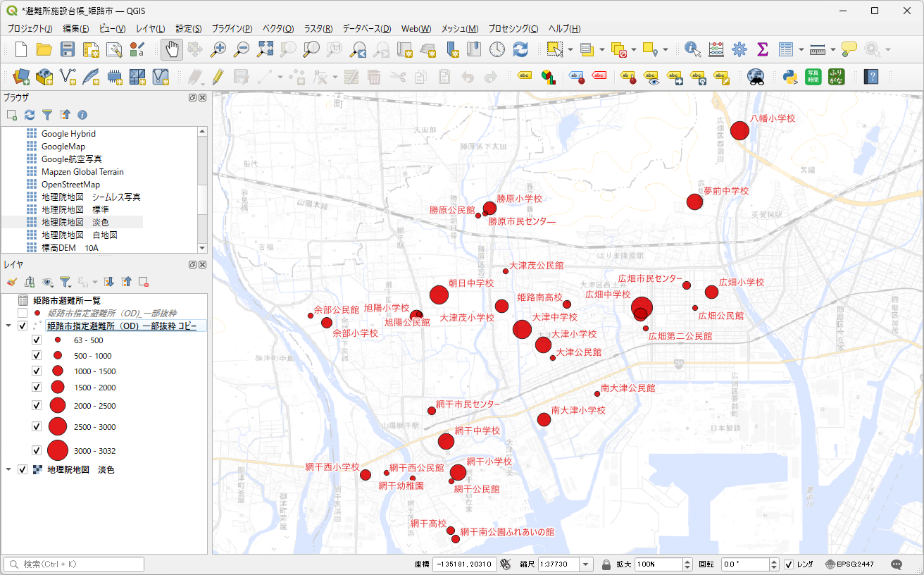Toggle visibility of 地理院地図 淡色 layer
This screenshot has width=924, height=575.
pyautogui.click(x=23, y=469)
